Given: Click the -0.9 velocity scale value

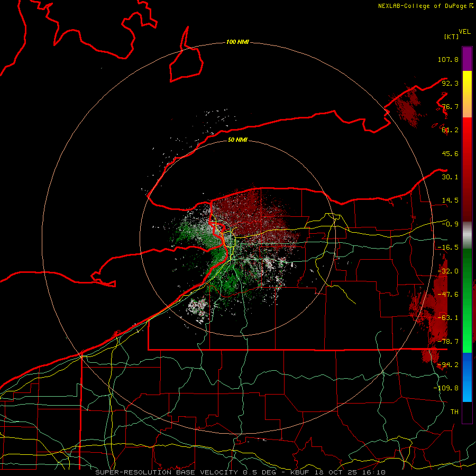Looking at the screenshot, I should tap(450, 224).
